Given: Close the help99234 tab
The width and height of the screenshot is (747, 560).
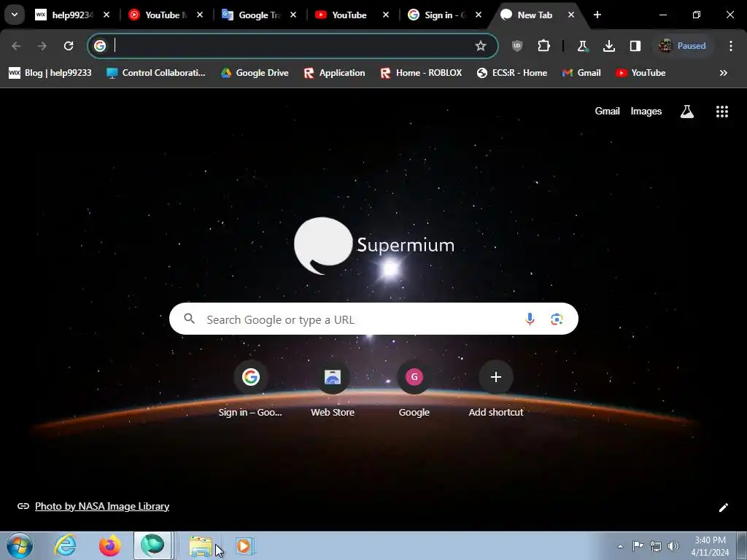Looking at the screenshot, I should click(x=107, y=15).
